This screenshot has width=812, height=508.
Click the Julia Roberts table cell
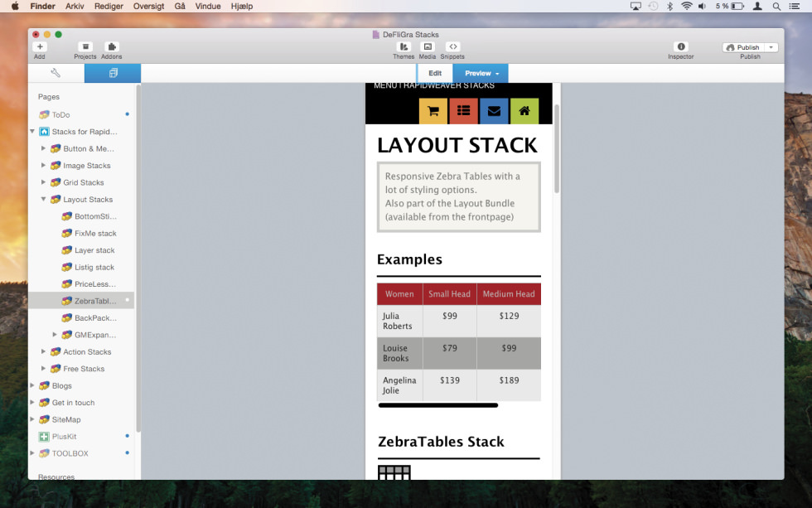[x=399, y=321]
